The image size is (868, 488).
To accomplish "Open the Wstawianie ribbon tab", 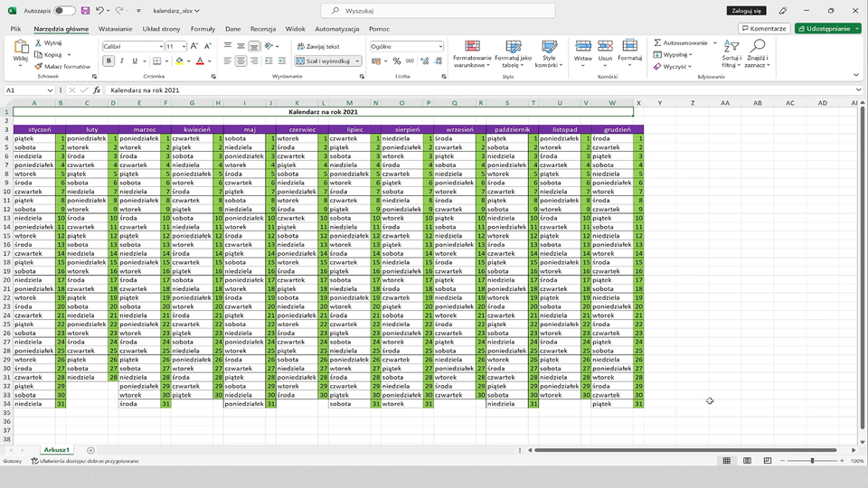I will [115, 29].
